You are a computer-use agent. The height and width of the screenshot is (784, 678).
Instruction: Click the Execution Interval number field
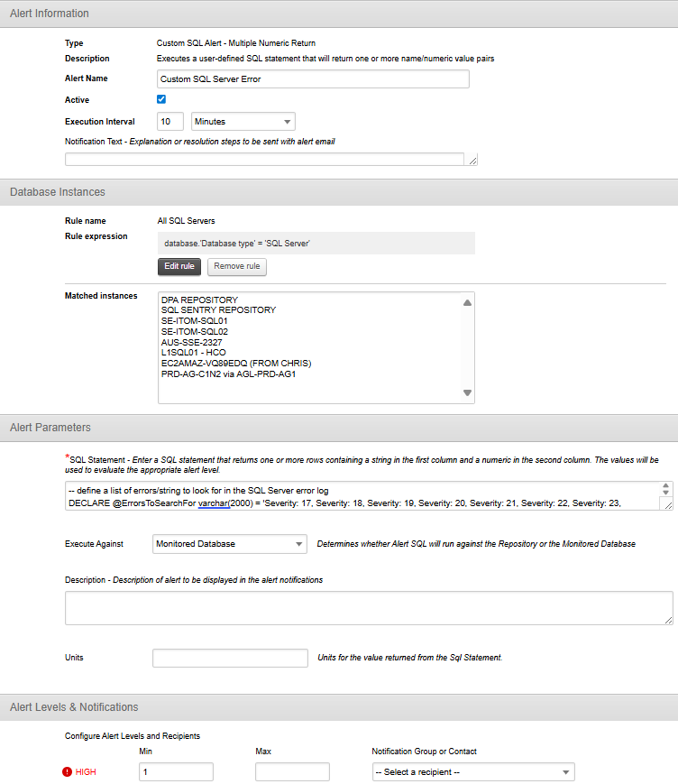click(170, 122)
